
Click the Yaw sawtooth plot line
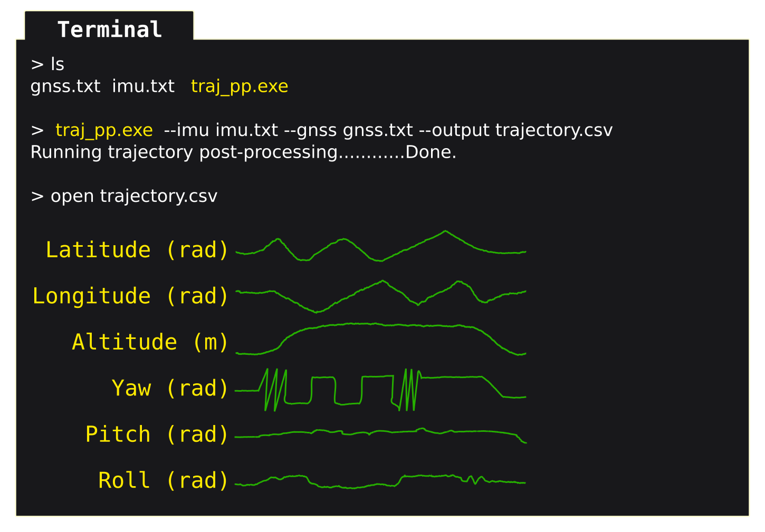381,390
